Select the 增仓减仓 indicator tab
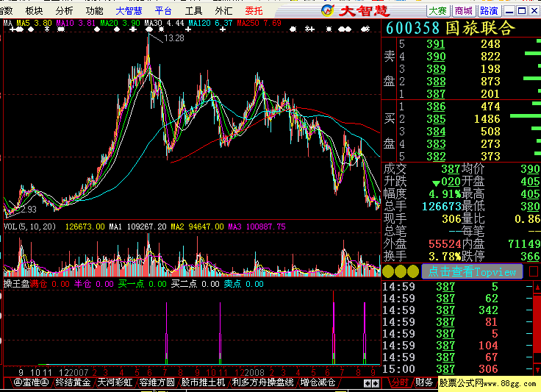Screen dimensions: 541x392 (x=318, y=382)
